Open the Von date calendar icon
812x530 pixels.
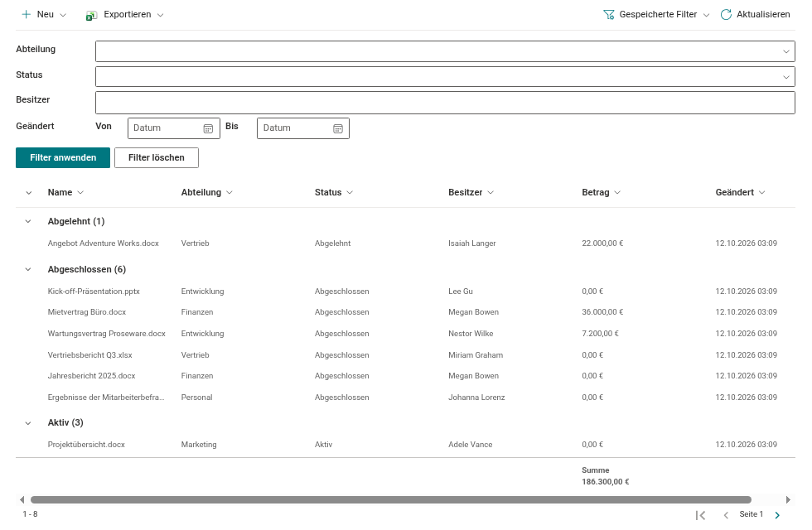208,128
